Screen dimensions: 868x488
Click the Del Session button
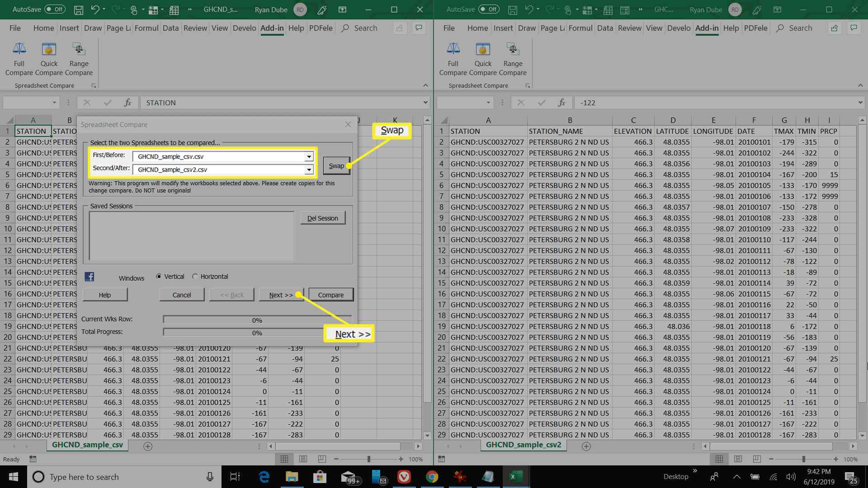point(322,218)
